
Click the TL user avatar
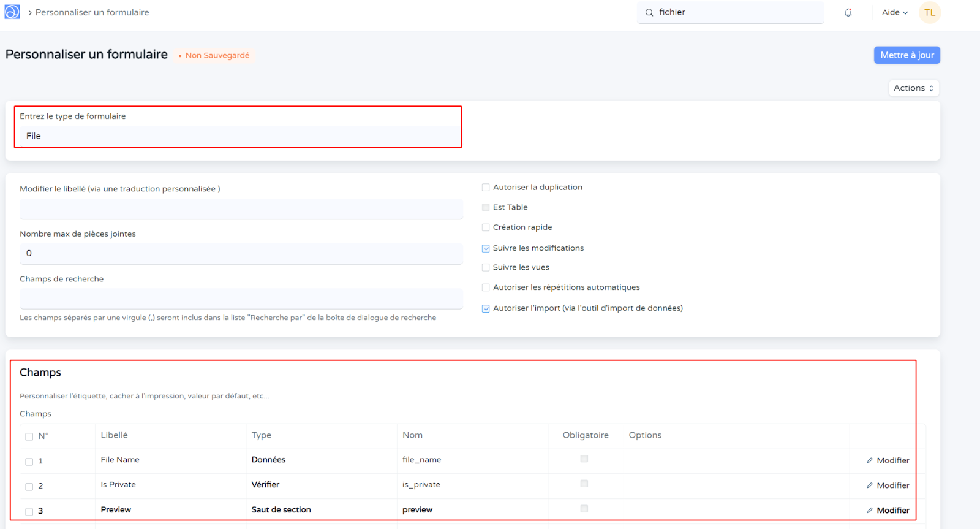tap(929, 13)
